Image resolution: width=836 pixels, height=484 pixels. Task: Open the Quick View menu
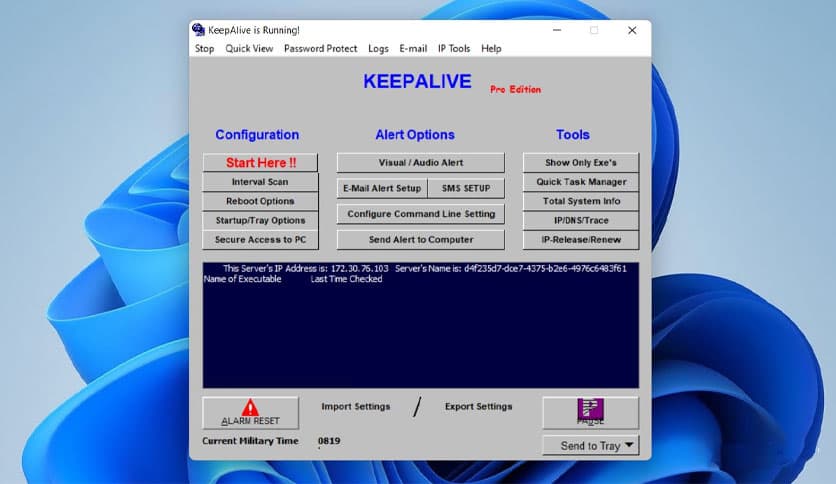(249, 49)
